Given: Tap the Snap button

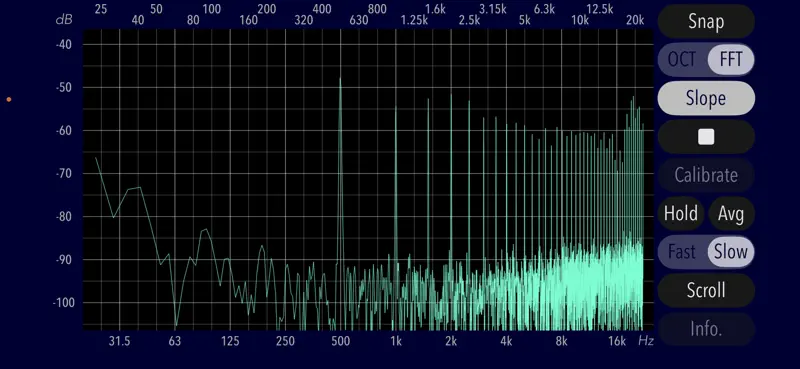Looking at the screenshot, I should pos(706,21).
